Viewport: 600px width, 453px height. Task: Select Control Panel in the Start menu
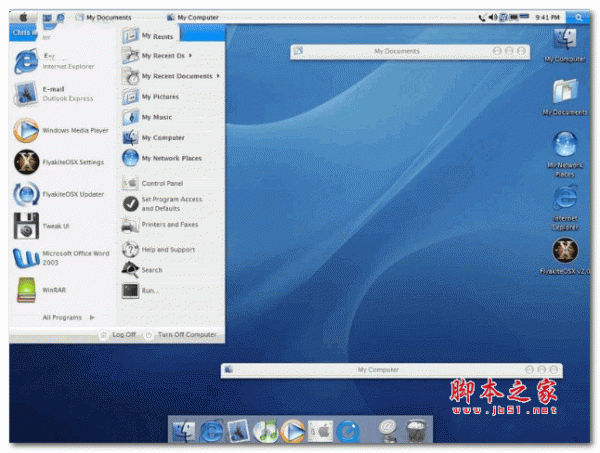[x=160, y=184]
